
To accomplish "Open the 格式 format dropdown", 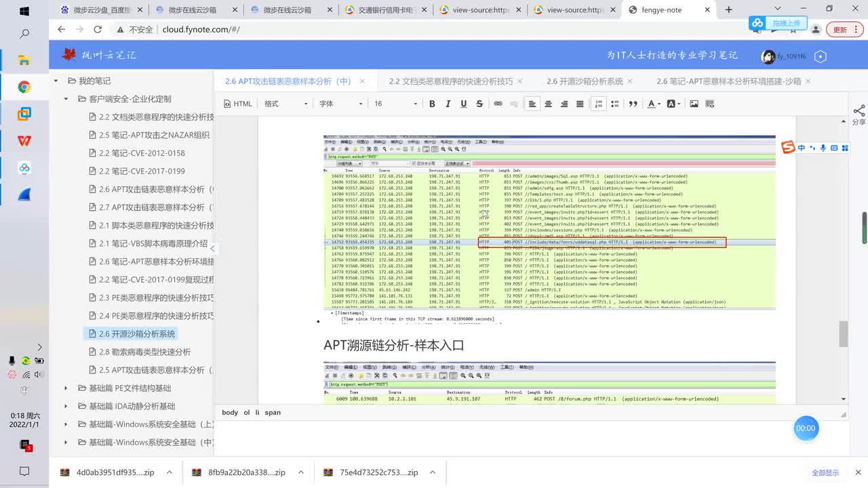I will pos(286,104).
